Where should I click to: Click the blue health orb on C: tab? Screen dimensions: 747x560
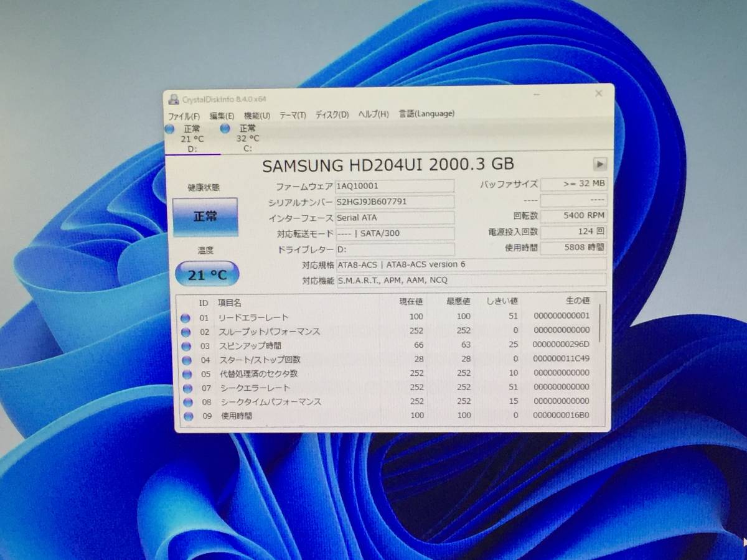click(225, 129)
